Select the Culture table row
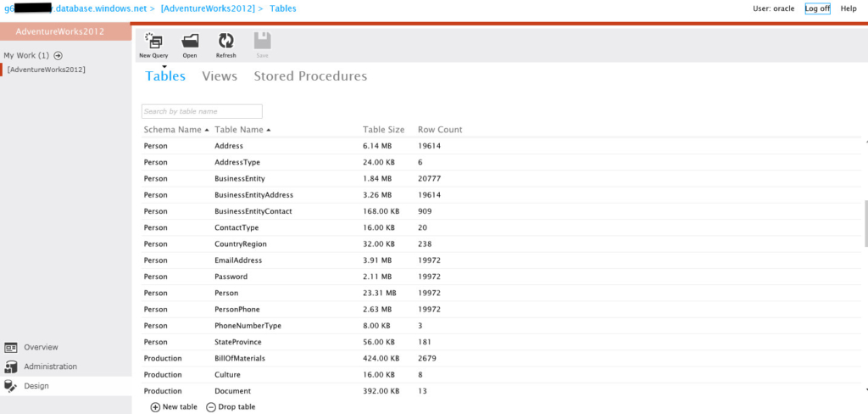This screenshot has height=414, width=868. pos(502,375)
